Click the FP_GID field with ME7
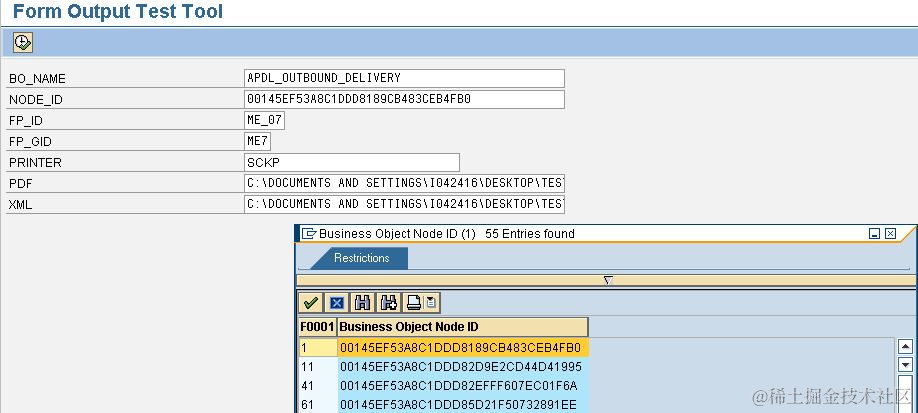This screenshot has height=413, width=918. 258,142
